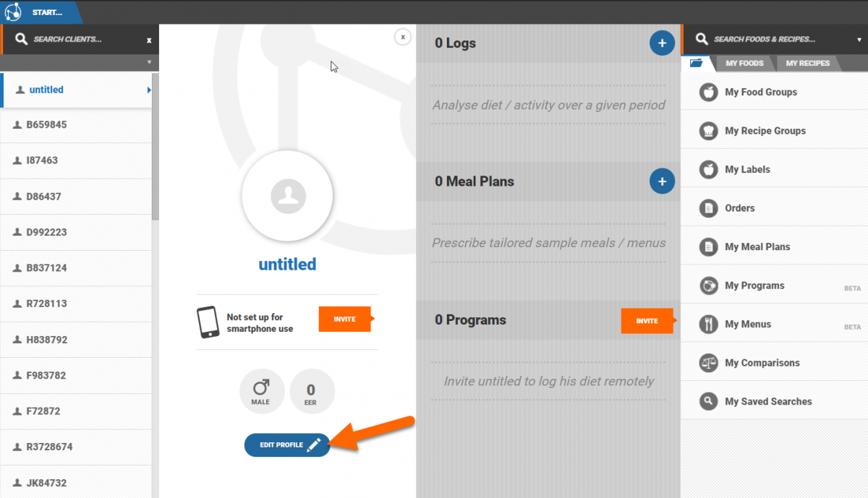Screen dimensions: 868x498
Task: Click Invite button for smartphone setup
Action: (x=346, y=319)
